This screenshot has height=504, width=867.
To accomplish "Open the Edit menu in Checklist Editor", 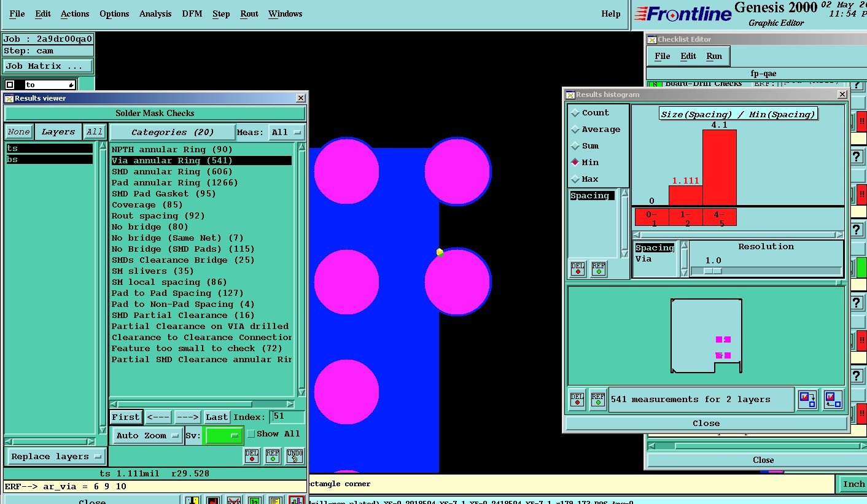I will pyautogui.click(x=688, y=56).
